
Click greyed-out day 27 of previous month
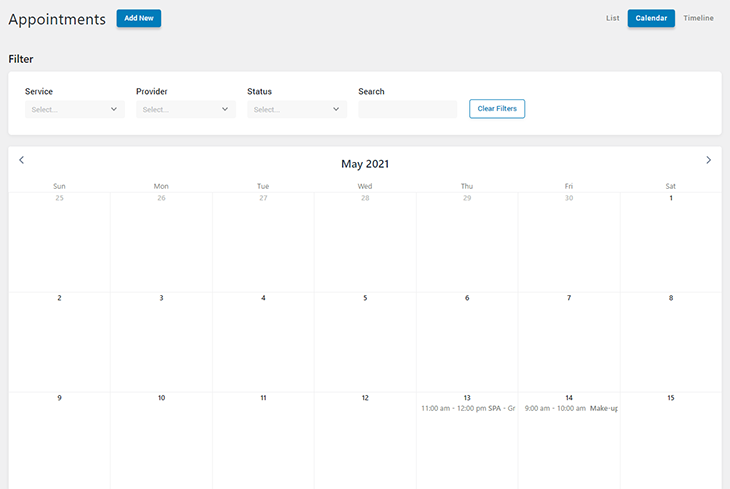point(263,198)
